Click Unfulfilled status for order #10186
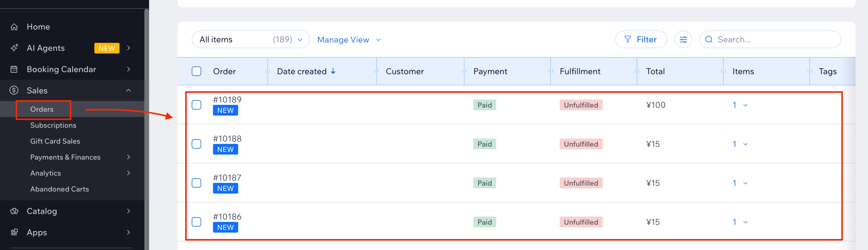 pos(581,222)
